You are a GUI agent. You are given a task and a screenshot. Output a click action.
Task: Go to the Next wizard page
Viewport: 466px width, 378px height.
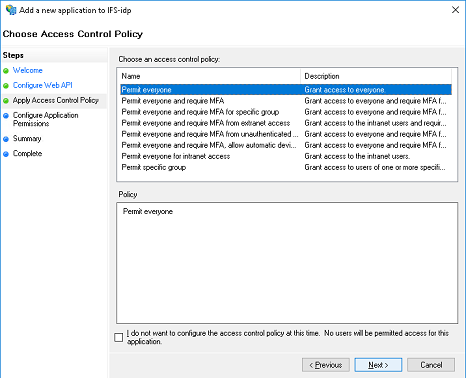click(x=378, y=365)
